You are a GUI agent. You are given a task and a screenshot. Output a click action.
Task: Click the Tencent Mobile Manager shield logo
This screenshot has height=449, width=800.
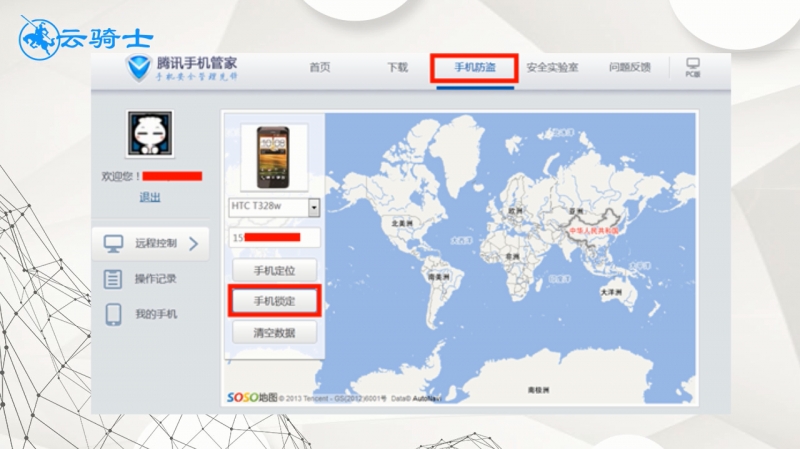tap(139, 67)
